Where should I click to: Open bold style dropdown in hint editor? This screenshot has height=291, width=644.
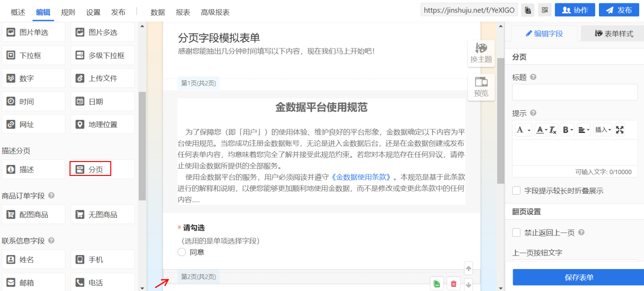(567, 130)
